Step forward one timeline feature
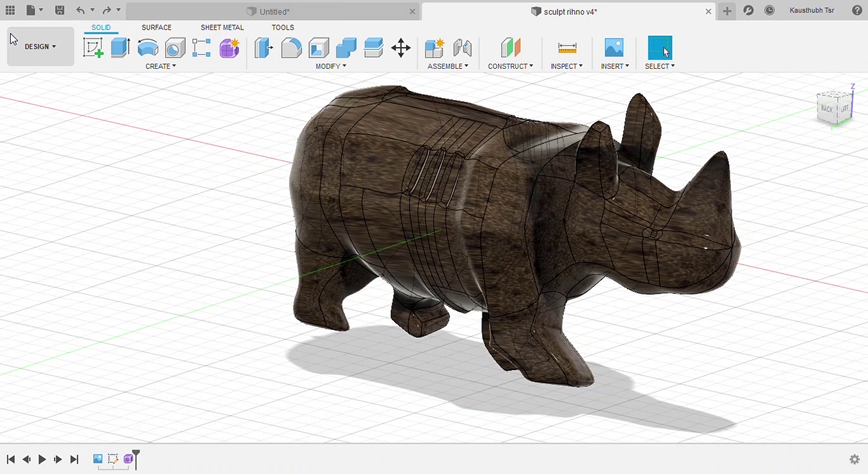The width and height of the screenshot is (868, 474). click(x=58, y=460)
